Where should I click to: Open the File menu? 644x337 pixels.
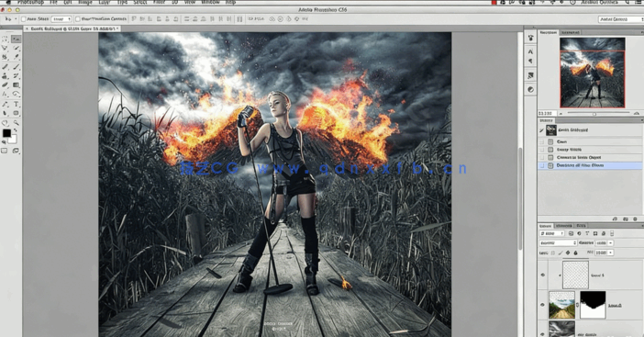(53, 2)
